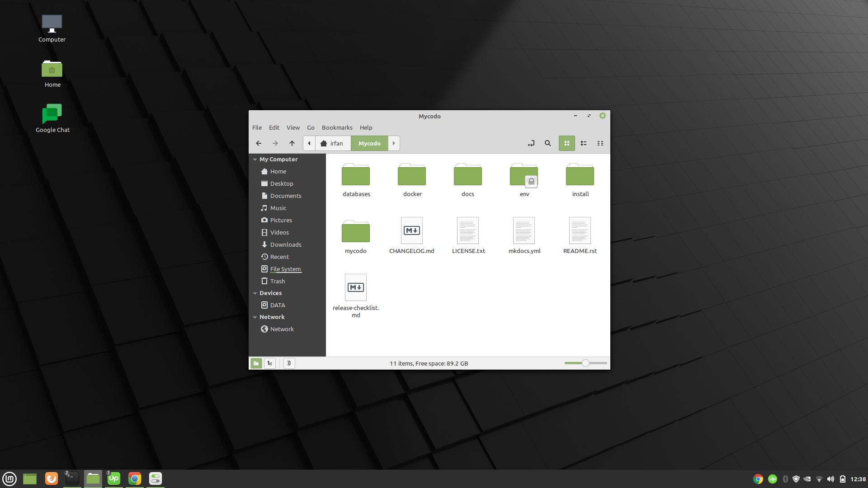Click volume icon in system tray
This screenshot has width=868, height=488.
pyautogui.click(x=830, y=479)
